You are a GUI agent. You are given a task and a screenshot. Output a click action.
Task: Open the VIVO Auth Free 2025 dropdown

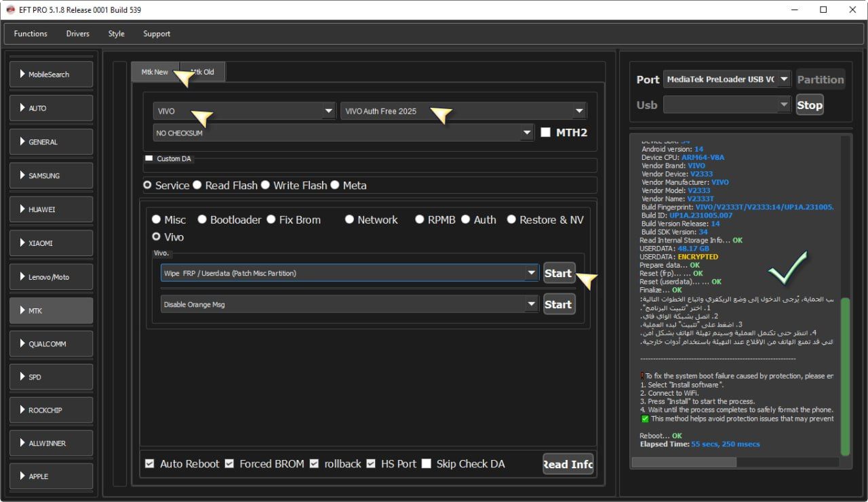click(x=463, y=111)
